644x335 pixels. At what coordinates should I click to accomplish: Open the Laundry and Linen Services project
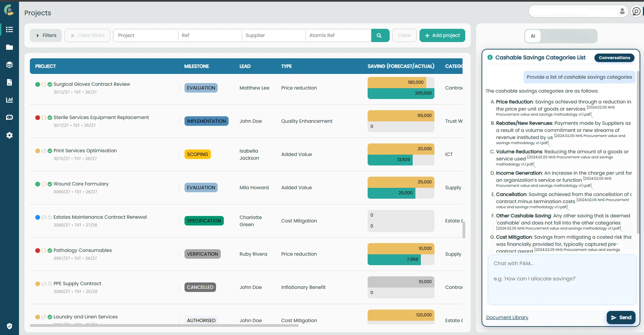coord(85,317)
